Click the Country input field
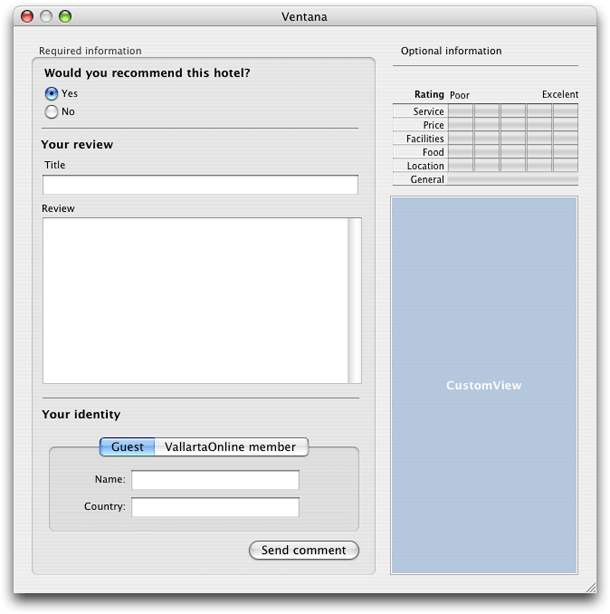The image size is (610, 614). (x=215, y=507)
